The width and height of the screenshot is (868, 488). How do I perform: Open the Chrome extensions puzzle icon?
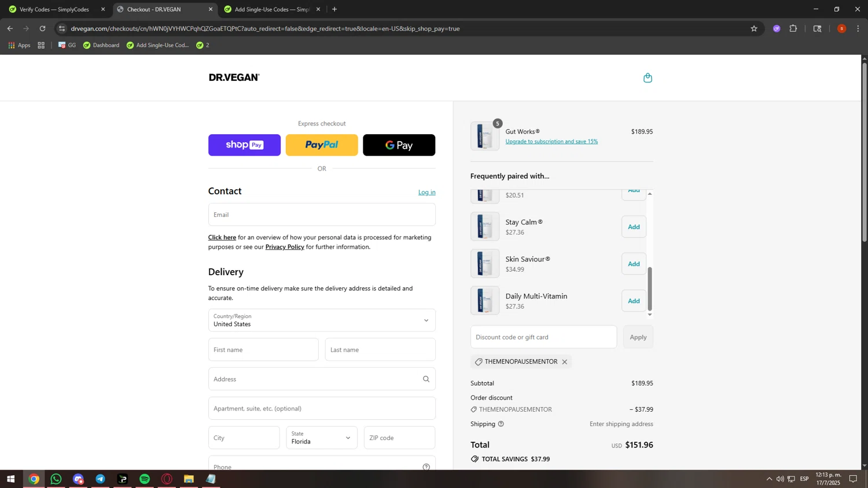(x=793, y=28)
